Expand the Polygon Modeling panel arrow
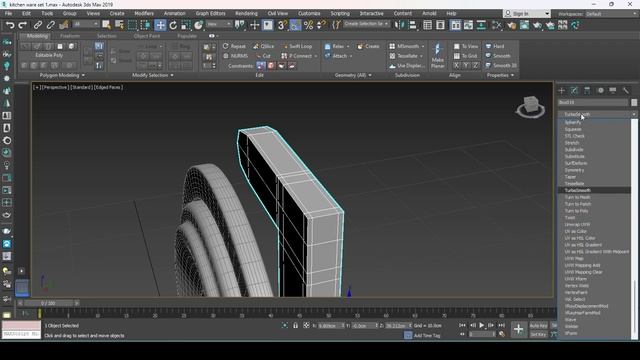The height and width of the screenshot is (360, 640). click(x=83, y=76)
